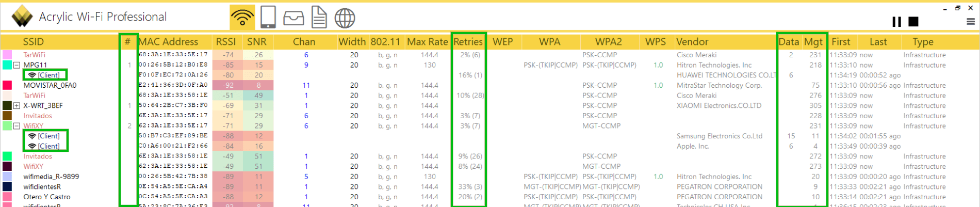Click WifiXY row with MAC 62:3A:1E:33:5E:17

pos(490,126)
